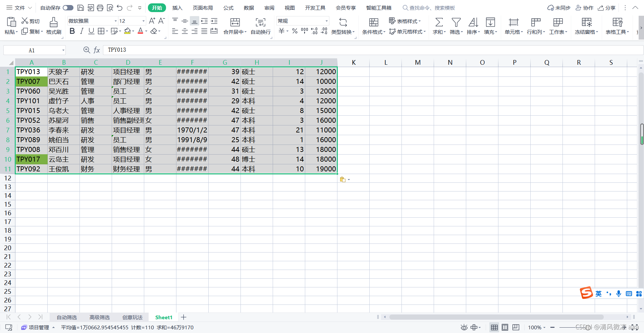Open the 表格样式 dropdown
The height and width of the screenshot is (333, 644).
405,21
